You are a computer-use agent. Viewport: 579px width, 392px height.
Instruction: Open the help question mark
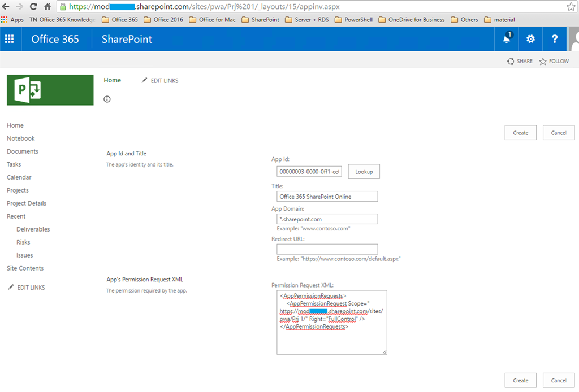coord(554,39)
